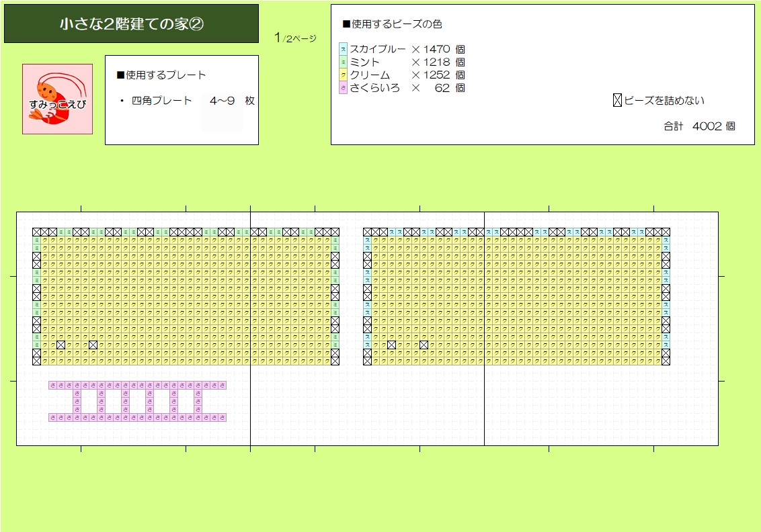Click the pink さくらいろ ladder-shaped bead pattern
Screen dimensions: 761x532
point(137,401)
